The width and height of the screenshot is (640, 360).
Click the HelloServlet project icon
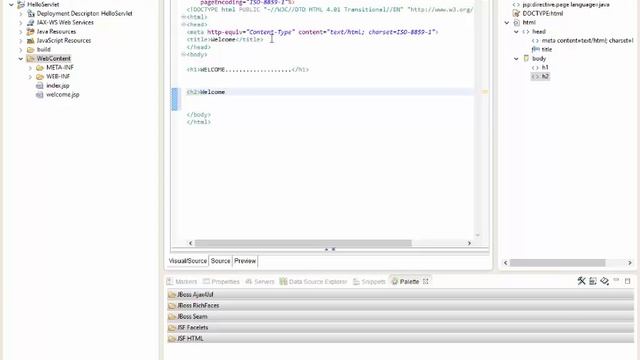[x=21, y=4]
